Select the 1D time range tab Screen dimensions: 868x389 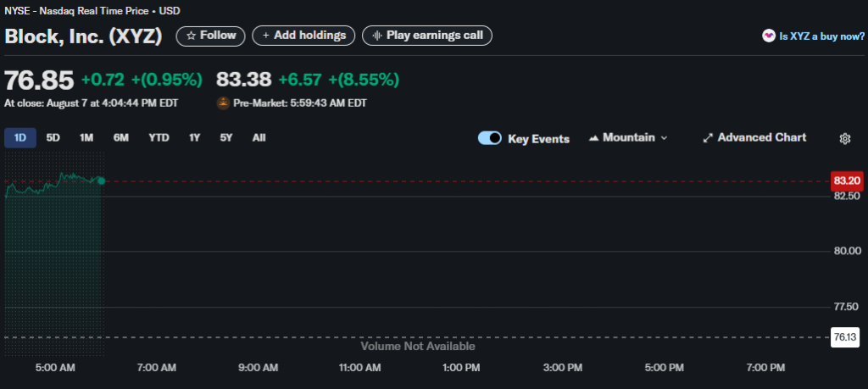(x=20, y=138)
